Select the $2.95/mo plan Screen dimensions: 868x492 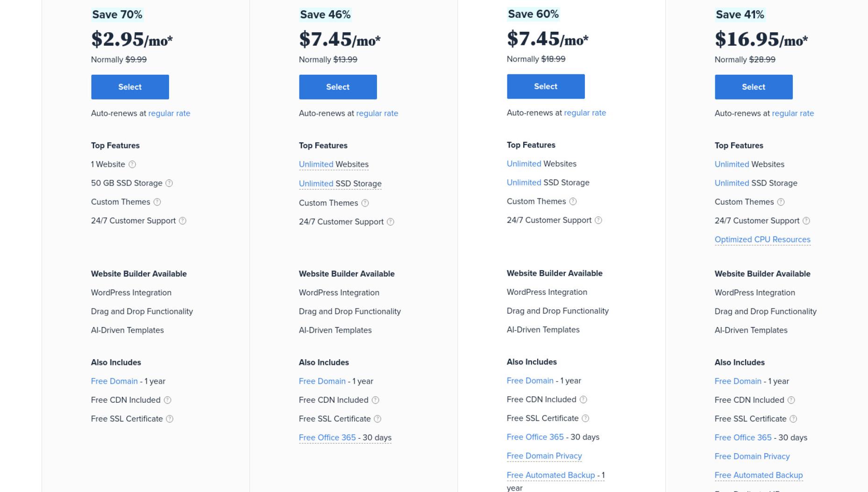tap(130, 87)
